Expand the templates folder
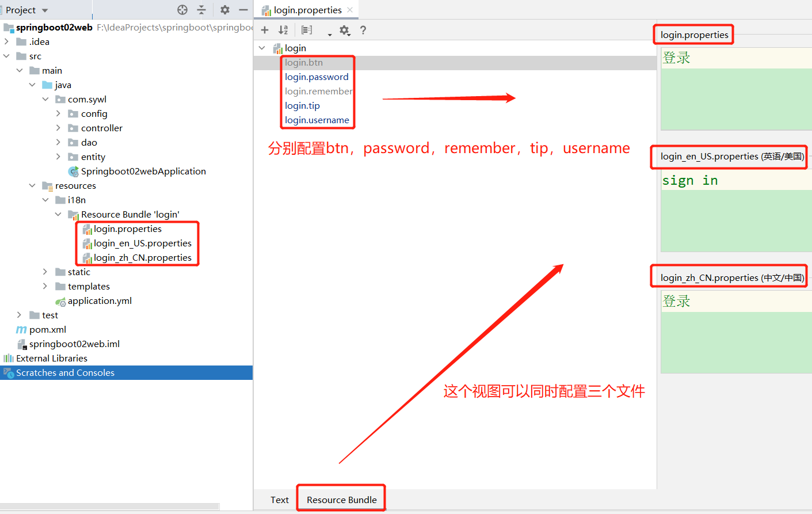This screenshot has height=514, width=812. click(45, 286)
